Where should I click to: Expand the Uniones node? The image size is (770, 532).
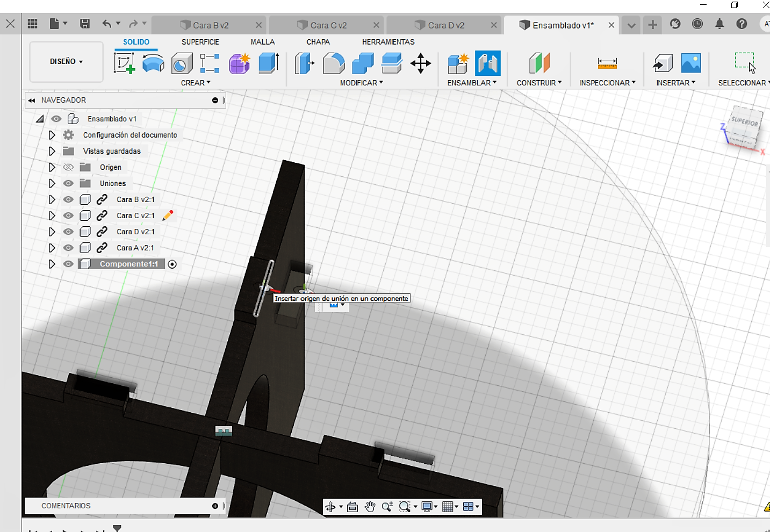click(x=52, y=183)
